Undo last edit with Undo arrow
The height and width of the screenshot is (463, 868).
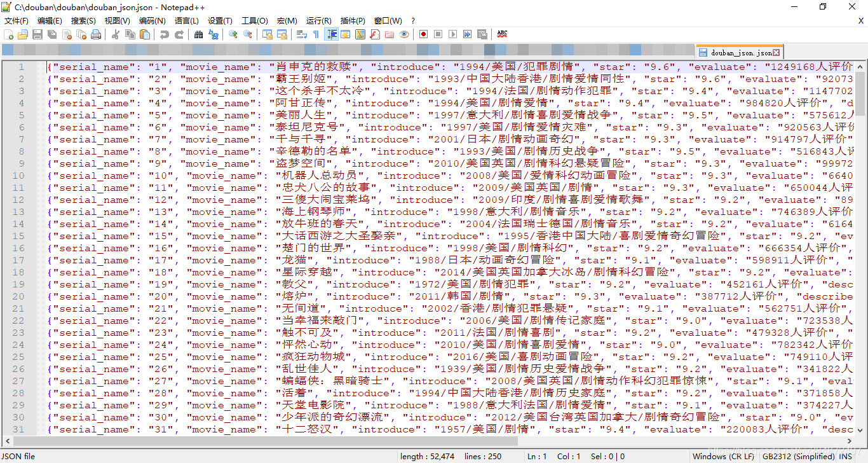click(165, 34)
